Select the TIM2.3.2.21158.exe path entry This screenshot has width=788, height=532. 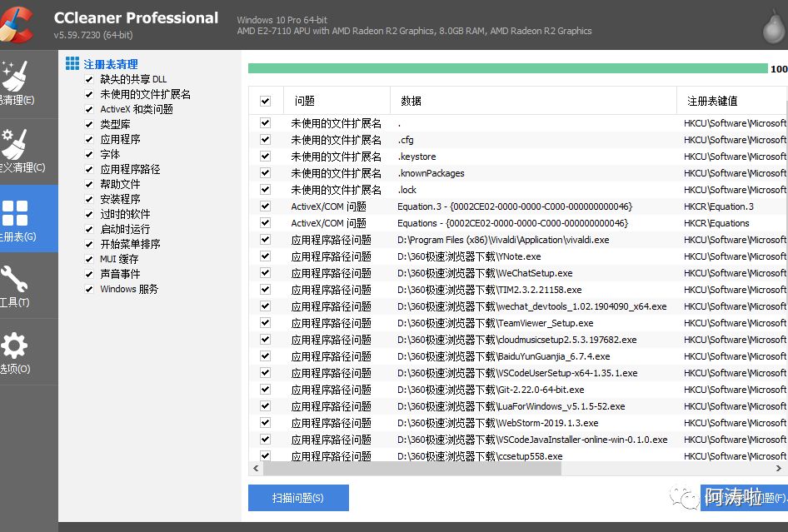(489, 290)
